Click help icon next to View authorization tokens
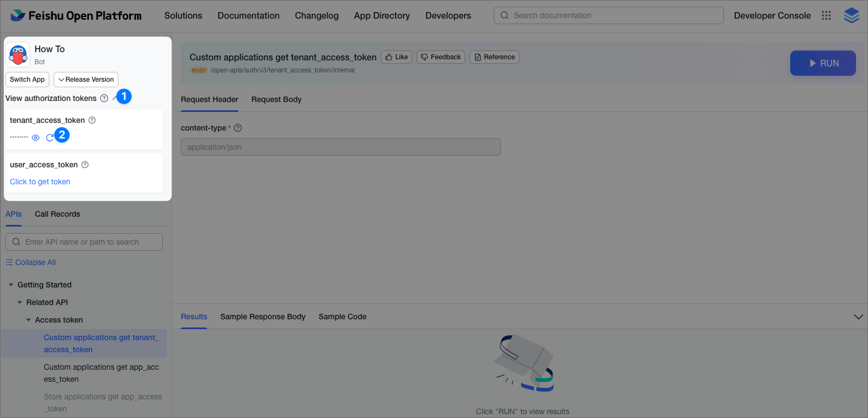Viewport: 868px width, 418px height. coord(104,98)
